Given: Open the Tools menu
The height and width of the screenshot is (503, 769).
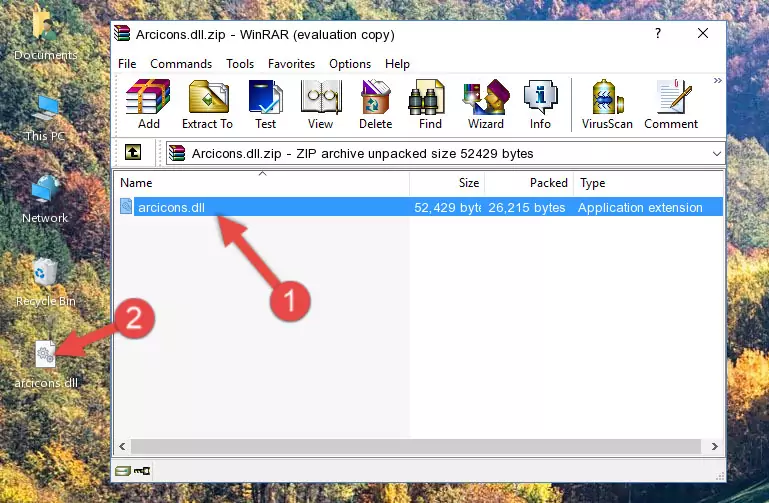Looking at the screenshot, I should click(240, 64).
